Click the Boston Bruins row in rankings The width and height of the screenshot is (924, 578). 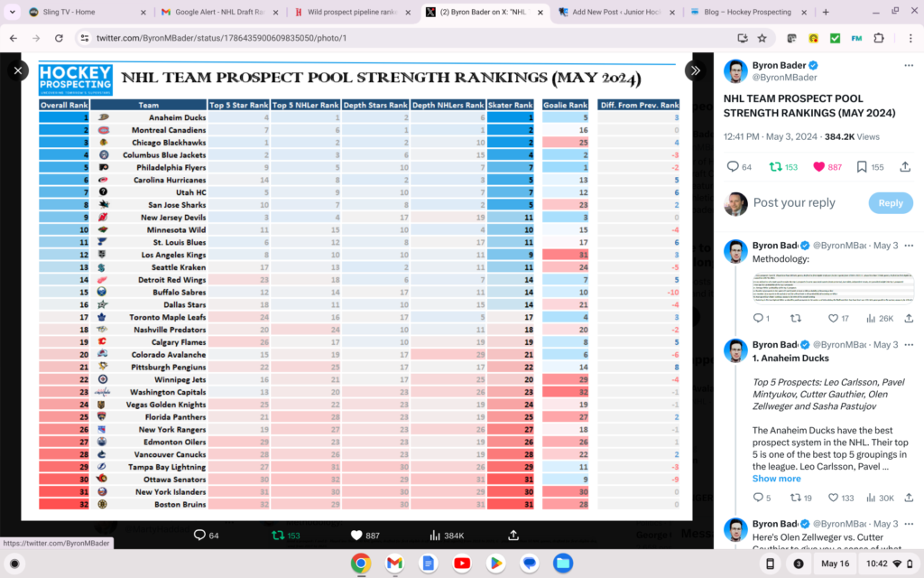(359, 504)
